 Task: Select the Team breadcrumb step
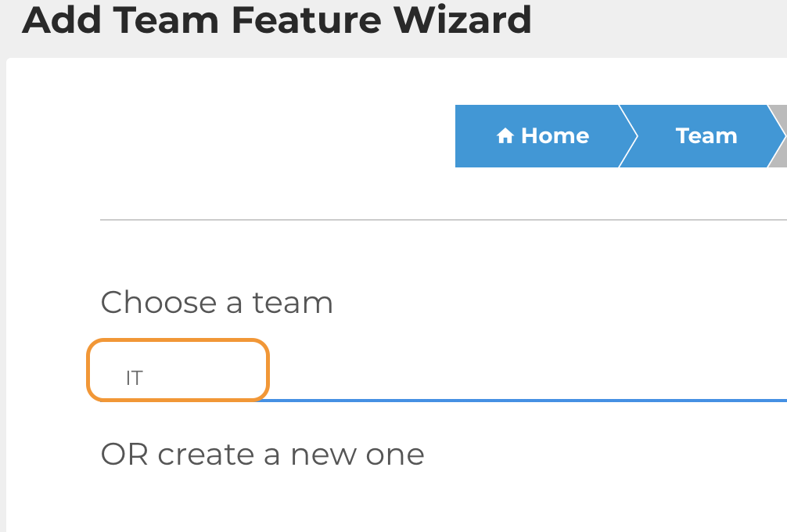(x=706, y=136)
